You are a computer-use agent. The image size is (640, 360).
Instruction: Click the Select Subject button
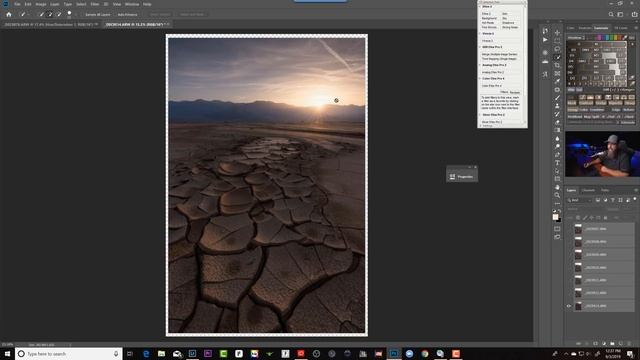[x=160, y=15]
